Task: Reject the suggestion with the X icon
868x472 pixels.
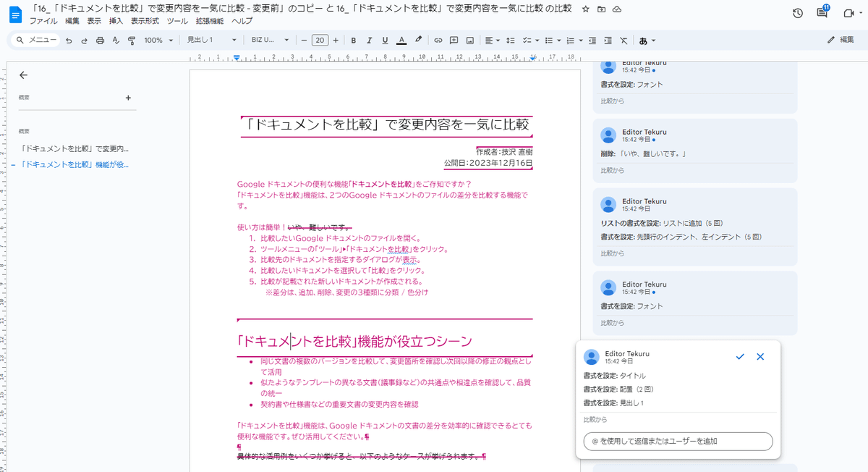Action: click(x=760, y=357)
